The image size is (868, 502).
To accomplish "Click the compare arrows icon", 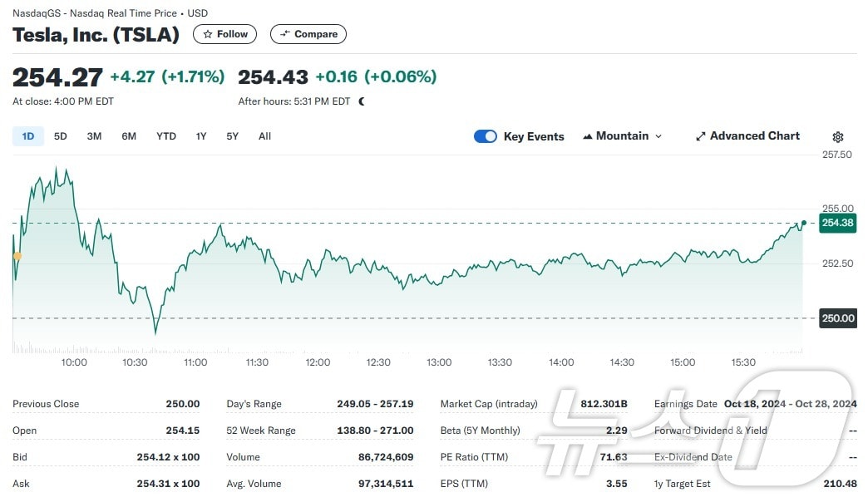I will pyautogui.click(x=284, y=34).
